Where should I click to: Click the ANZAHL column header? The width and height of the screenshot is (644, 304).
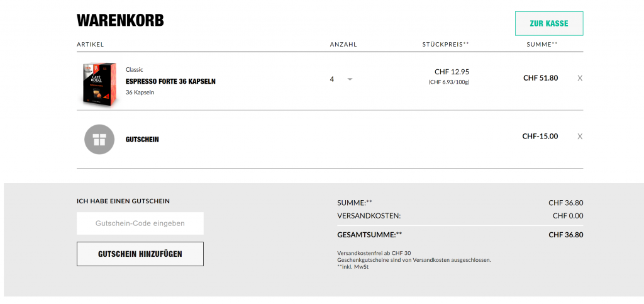[343, 45]
